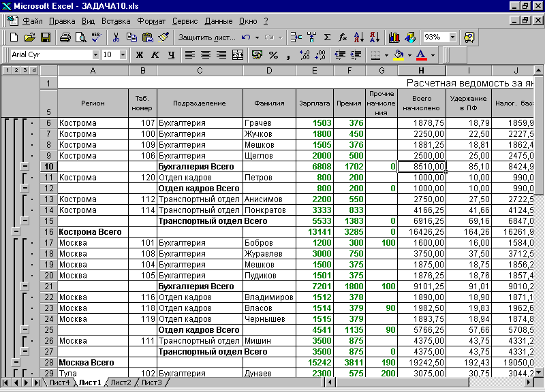Align text left icon
The width and height of the screenshot is (545, 392).
(190, 55)
